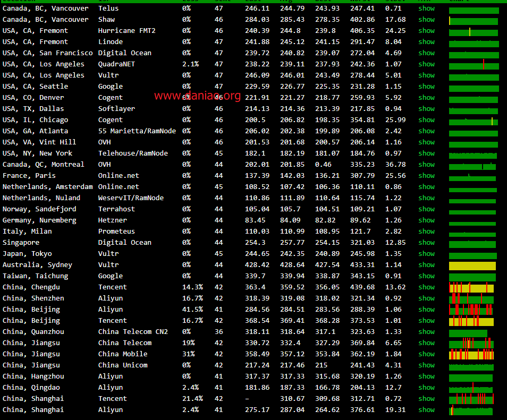The width and height of the screenshot is (507, 420).
Task: Select sent count '36' in Quanzhou row
Action: [x=219, y=331]
